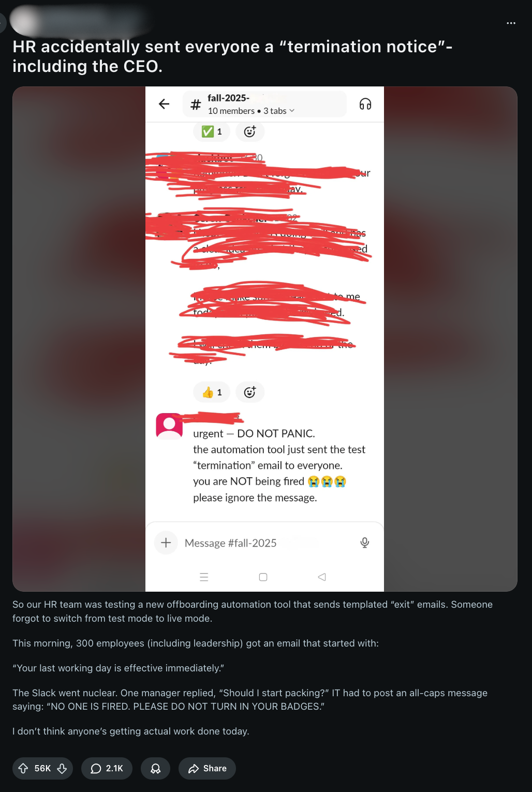
Task: Toggle the green checkmark reaction
Action: point(211,131)
